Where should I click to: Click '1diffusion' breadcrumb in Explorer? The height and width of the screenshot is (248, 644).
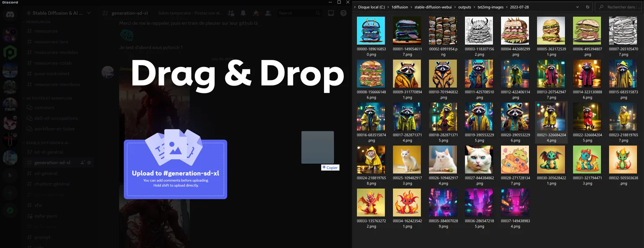point(400,7)
